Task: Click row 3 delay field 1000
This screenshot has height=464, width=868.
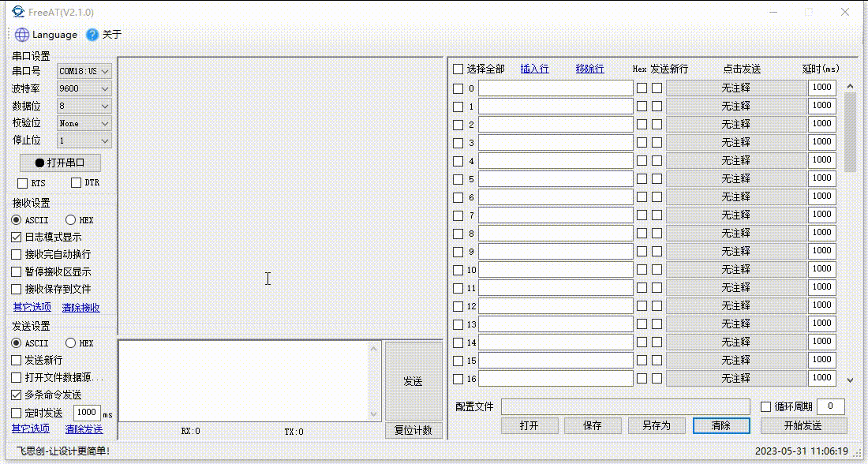Action: tap(822, 142)
